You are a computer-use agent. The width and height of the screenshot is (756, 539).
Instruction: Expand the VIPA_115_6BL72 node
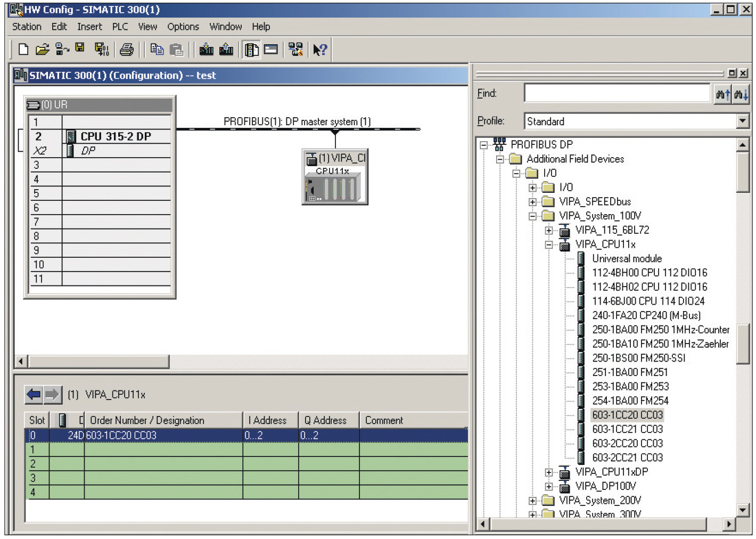549,231
